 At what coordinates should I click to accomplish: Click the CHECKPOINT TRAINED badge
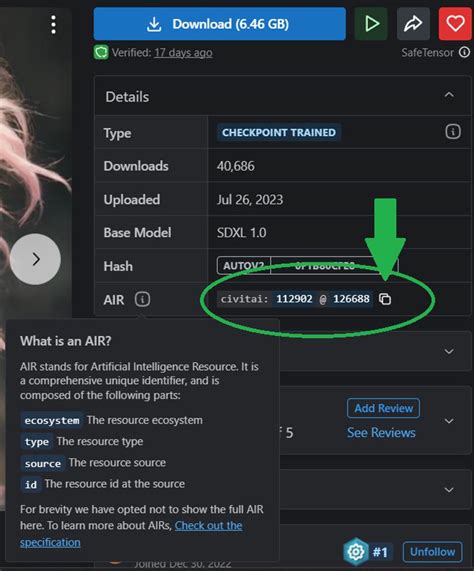pyautogui.click(x=279, y=133)
